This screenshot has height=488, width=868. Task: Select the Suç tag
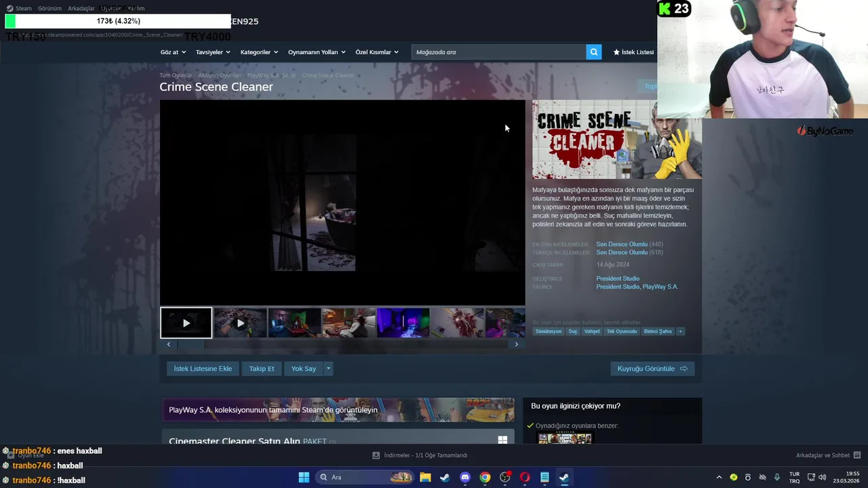tap(573, 331)
